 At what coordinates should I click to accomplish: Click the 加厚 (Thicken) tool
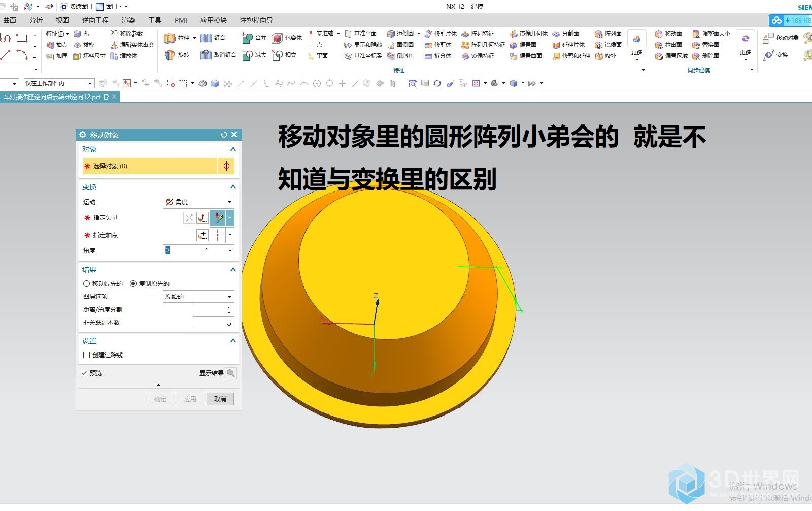coord(57,56)
